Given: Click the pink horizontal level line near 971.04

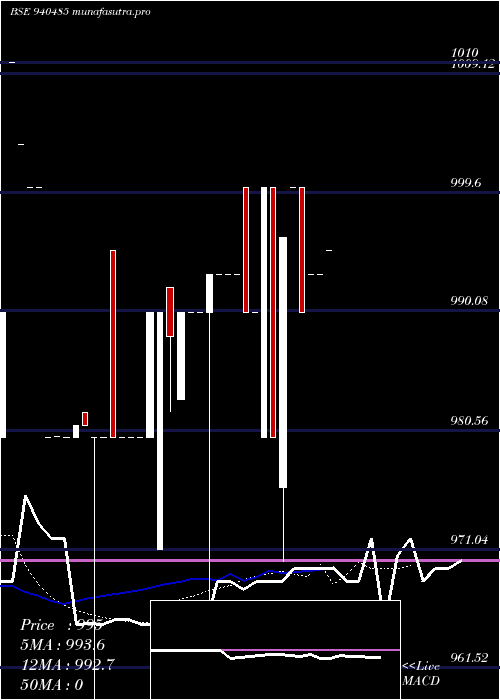Looking at the screenshot, I should point(250,560).
